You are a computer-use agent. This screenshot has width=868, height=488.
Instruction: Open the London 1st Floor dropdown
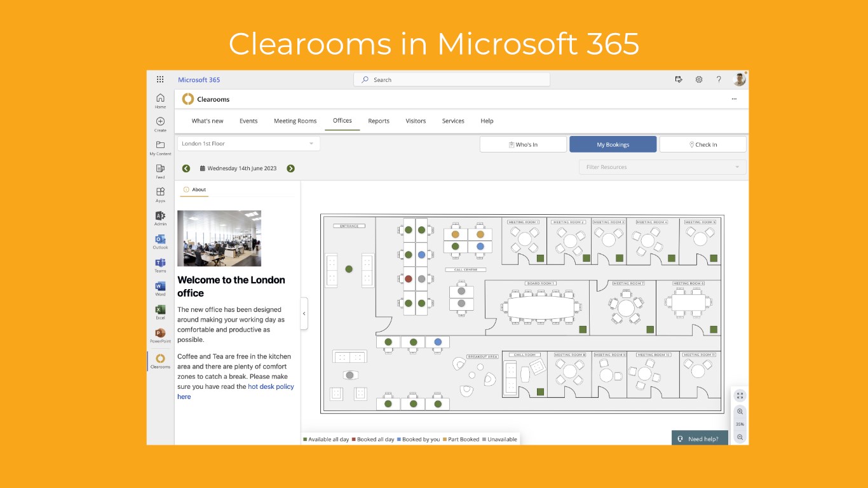248,144
